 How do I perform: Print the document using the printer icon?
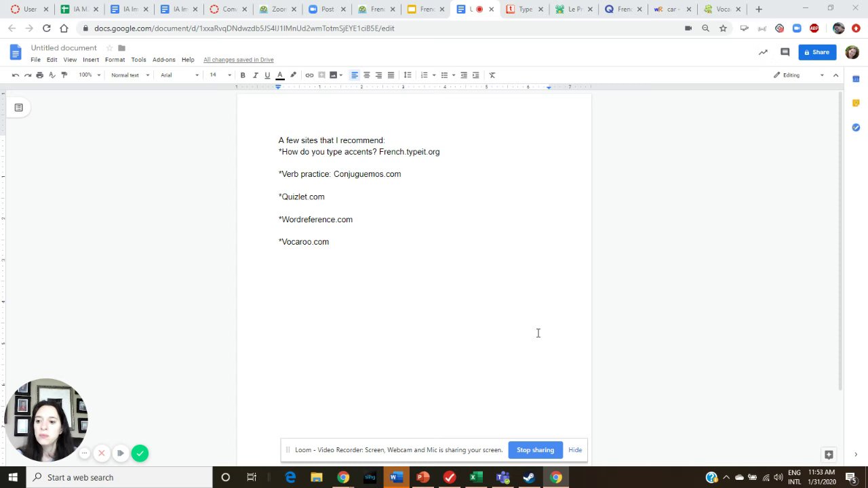pos(40,75)
